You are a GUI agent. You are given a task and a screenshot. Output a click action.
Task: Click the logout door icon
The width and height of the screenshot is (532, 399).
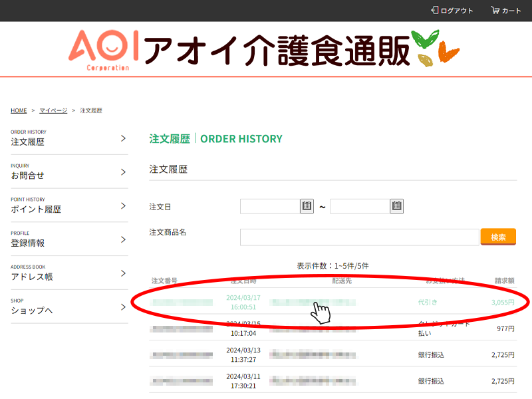[x=435, y=10]
